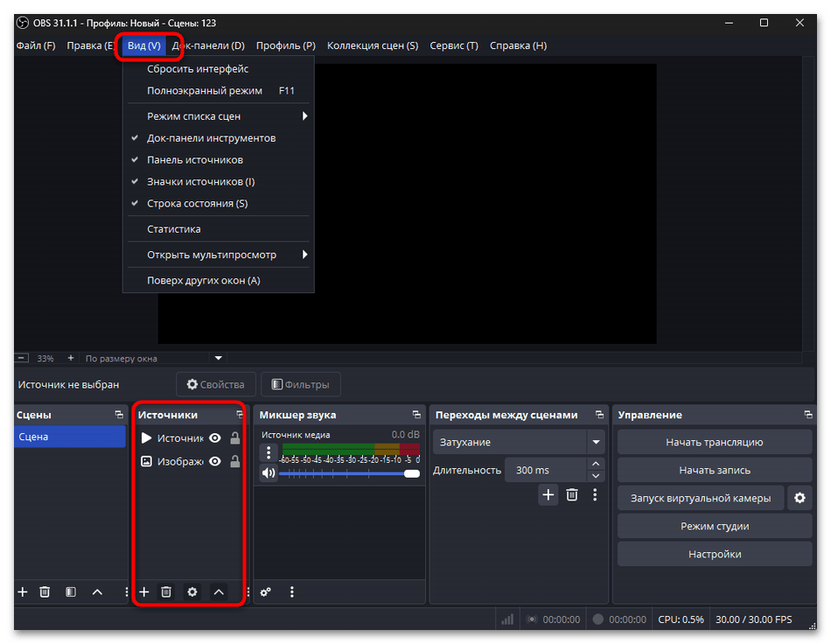Screen dimensions: 831x644
Task: Click the Начать запись button
Action: (x=714, y=470)
